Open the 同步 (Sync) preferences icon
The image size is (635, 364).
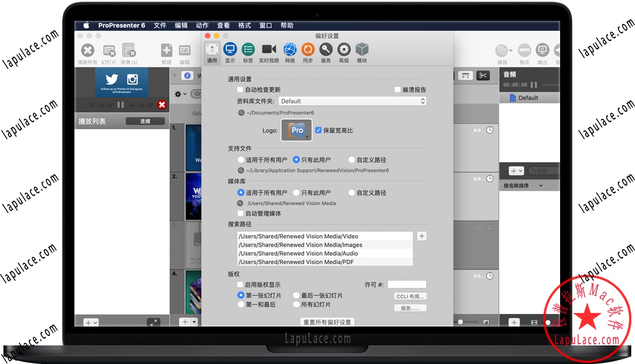point(308,50)
